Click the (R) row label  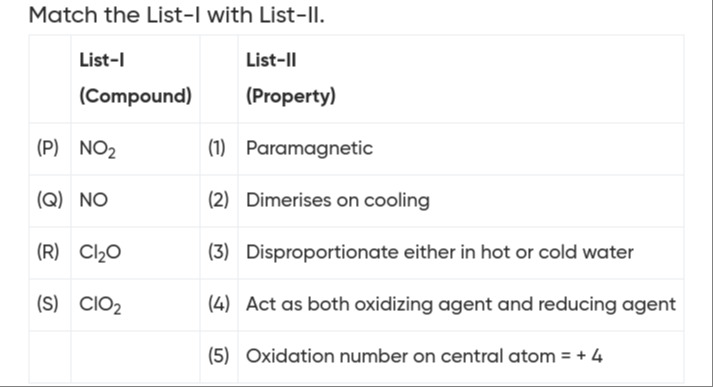pyautogui.click(x=48, y=252)
